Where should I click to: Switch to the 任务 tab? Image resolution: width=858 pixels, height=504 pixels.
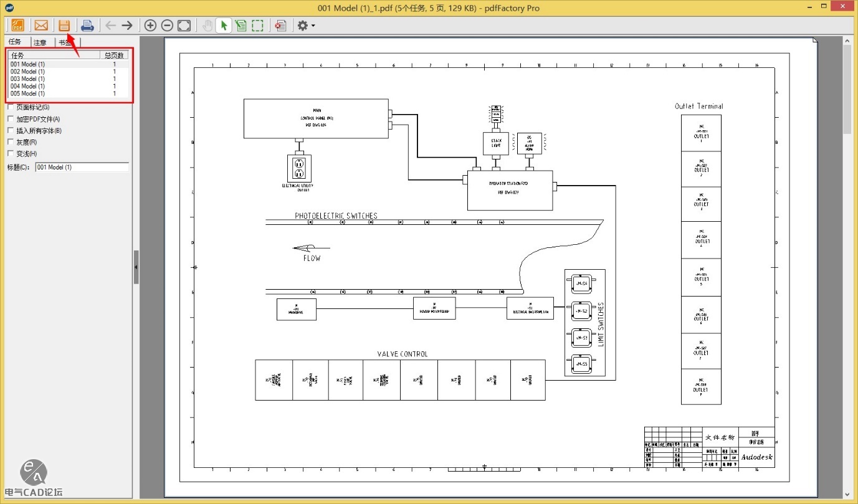[x=16, y=42]
